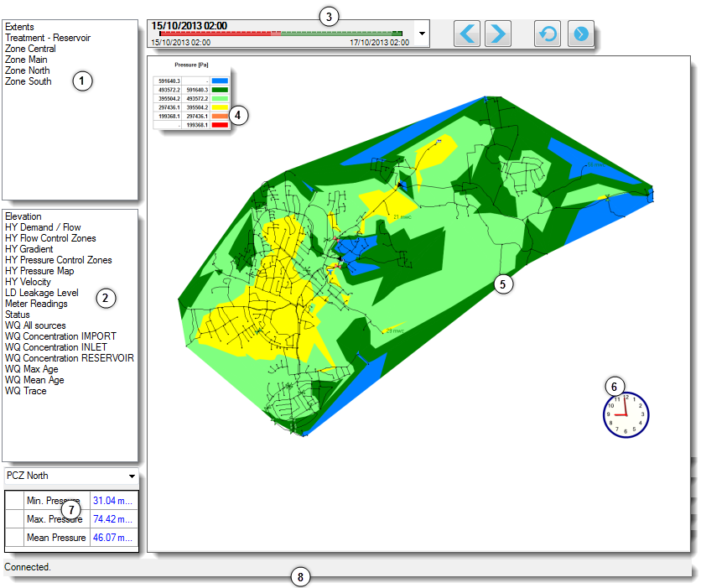Select HY Pressure Map theme

[x=39, y=271]
